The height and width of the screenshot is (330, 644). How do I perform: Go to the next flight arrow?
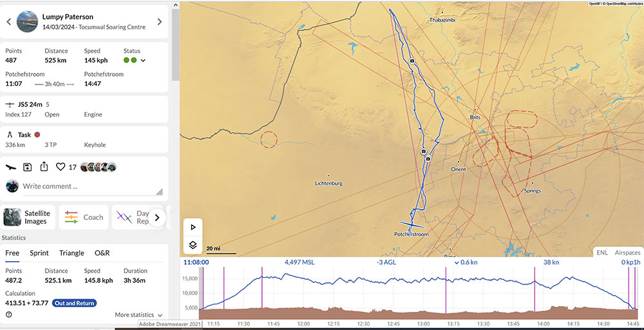coord(160,21)
